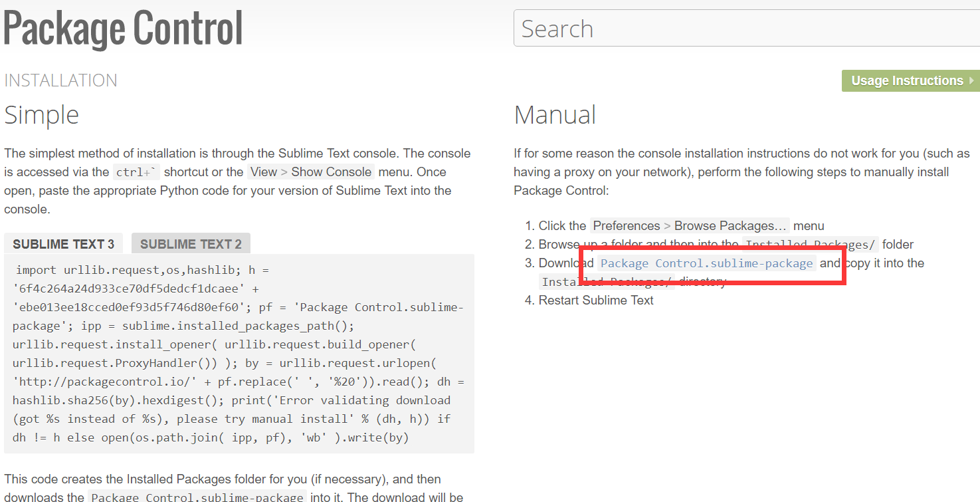Viewport: 980px width, 502px height.
Task: Click the Installed Packages/ text in step 2
Action: coord(810,245)
